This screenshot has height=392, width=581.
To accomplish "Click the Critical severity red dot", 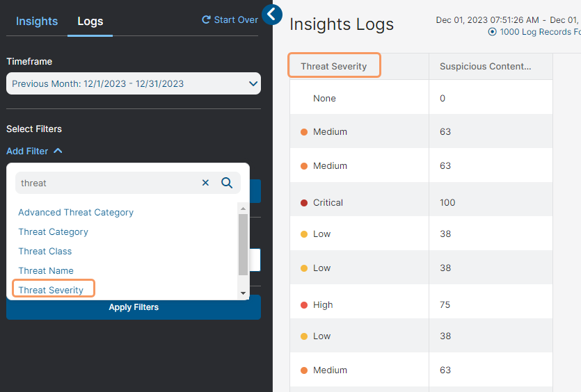I will point(304,203).
